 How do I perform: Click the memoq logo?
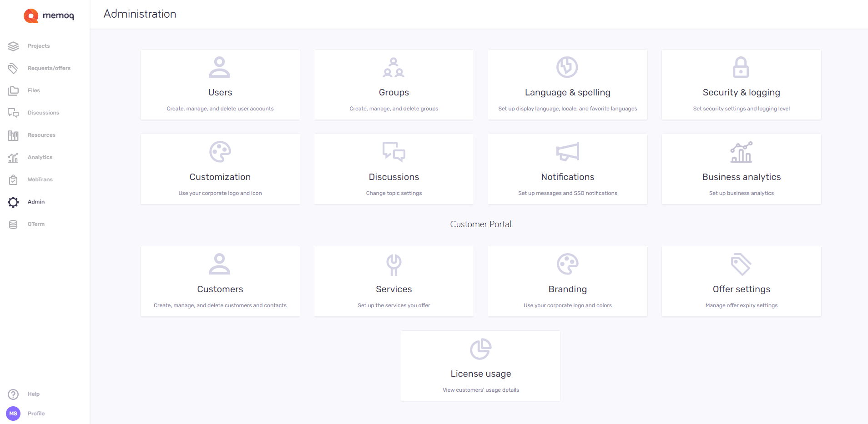pos(49,15)
